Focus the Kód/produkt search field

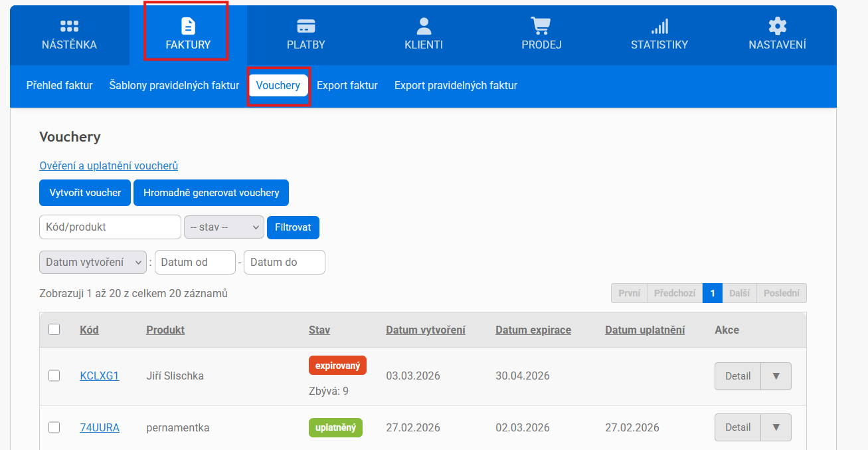tap(110, 227)
